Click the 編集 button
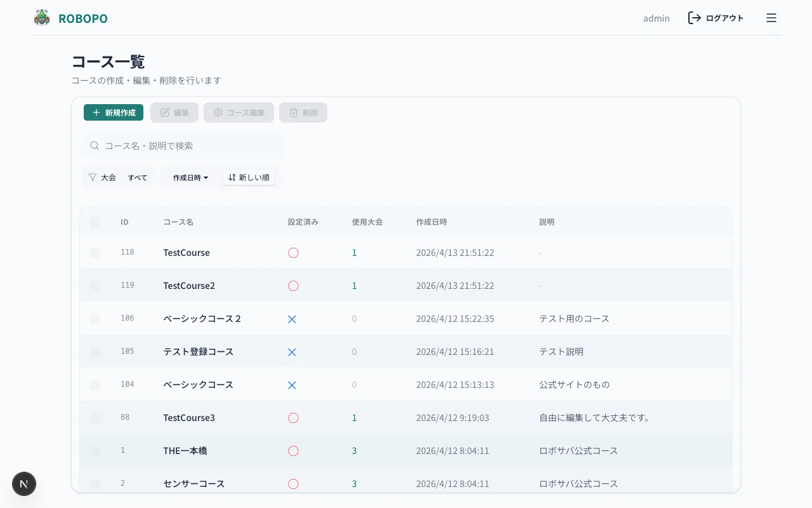 [x=174, y=112]
